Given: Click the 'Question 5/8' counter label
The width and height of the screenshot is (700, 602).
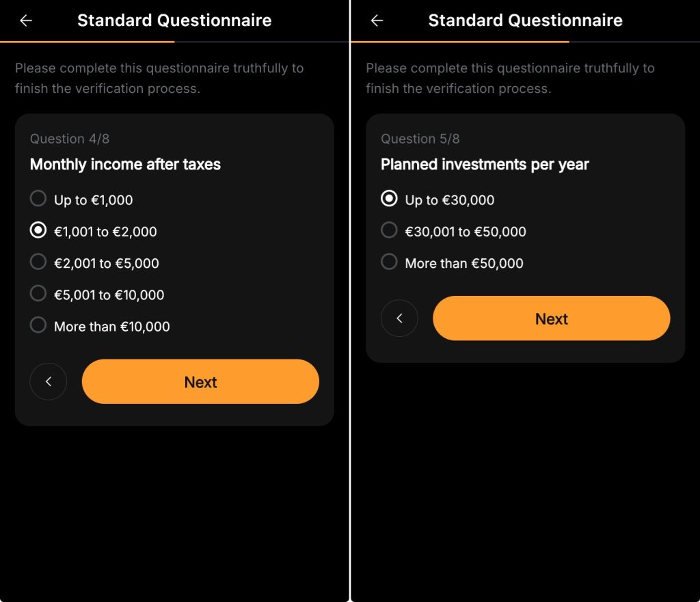Looking at the screenshot, I should click(420, 139).
